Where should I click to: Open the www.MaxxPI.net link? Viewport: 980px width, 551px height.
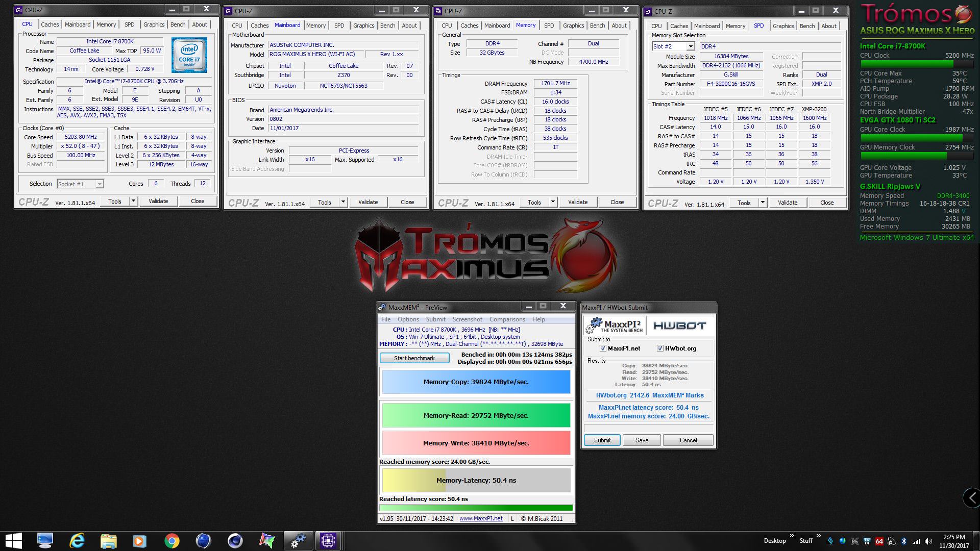481,518
